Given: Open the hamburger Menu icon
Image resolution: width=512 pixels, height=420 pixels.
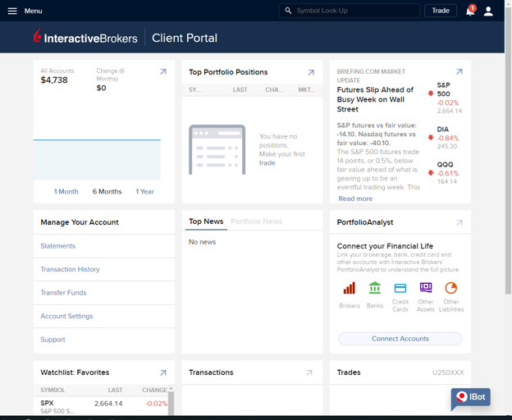Looking at the screenshot, I should click(x=12, y=11).
